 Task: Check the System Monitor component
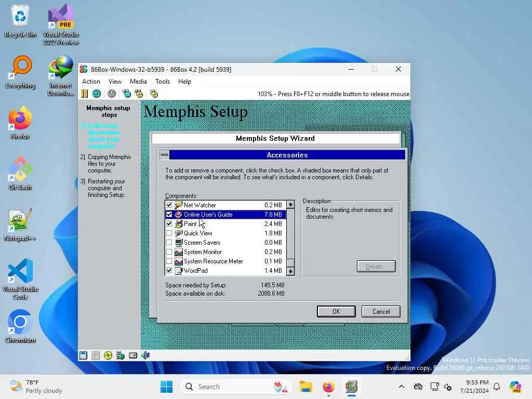[169, 252]
